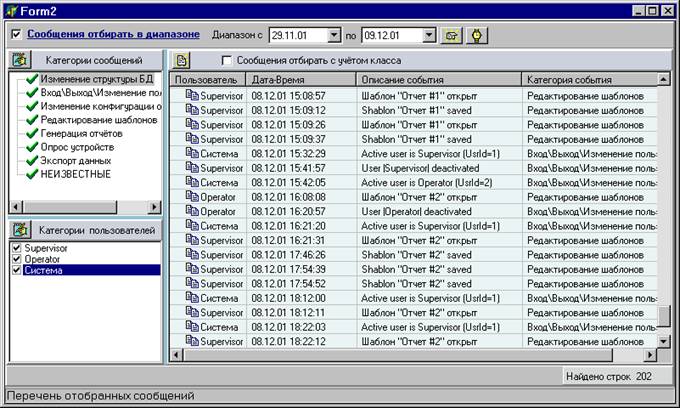Viewport: 680px width, 408px height.
Task: Uncheck the date range filter checkbox
Action: coord(16,34)
